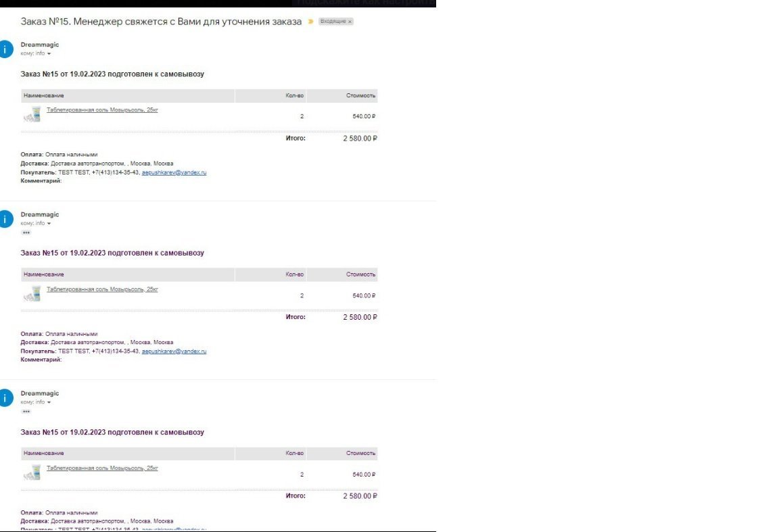Expand recipient details in the first message

click(49, 53)
